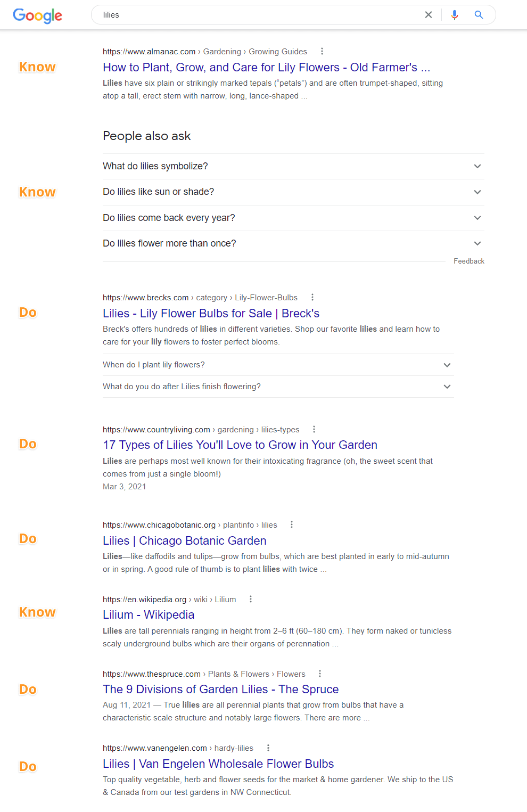Open '17 Types of Lilies' article link
The width and height of the screenshot is (527, 812).
pos(240,445)
